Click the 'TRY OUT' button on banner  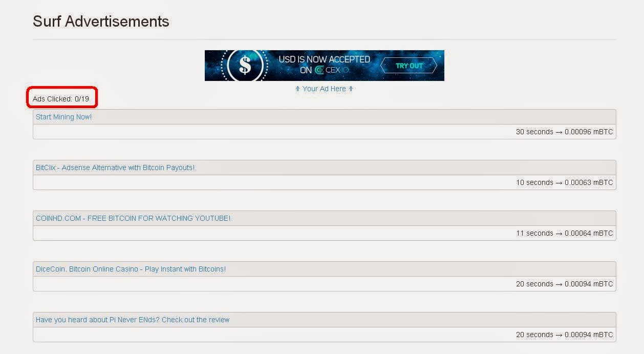[409, 66]
